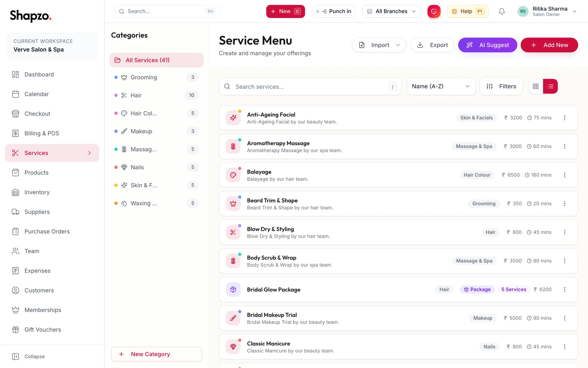Collapse the sidebar
The width and height of the screenshot is (588, 368).
29,357
